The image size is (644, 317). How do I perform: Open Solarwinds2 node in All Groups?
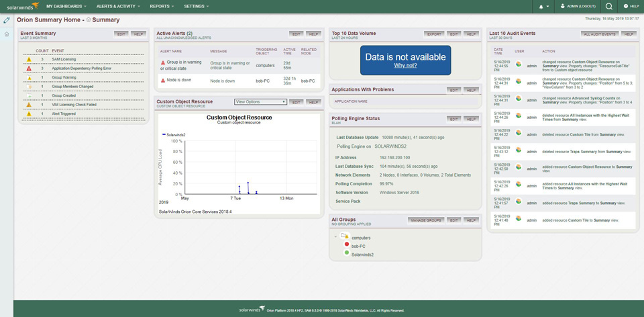363,255
